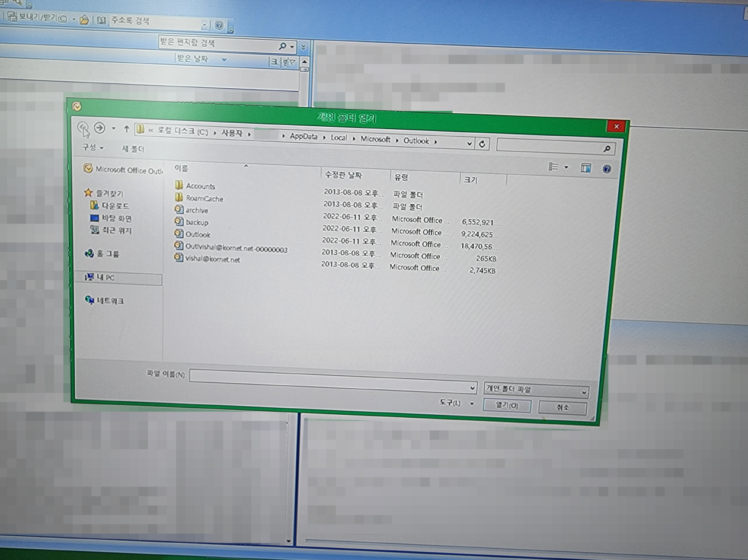The image size is (748, 560).
Task: Open the recent locations dropdown arrow
Action: tap(113, 129)
